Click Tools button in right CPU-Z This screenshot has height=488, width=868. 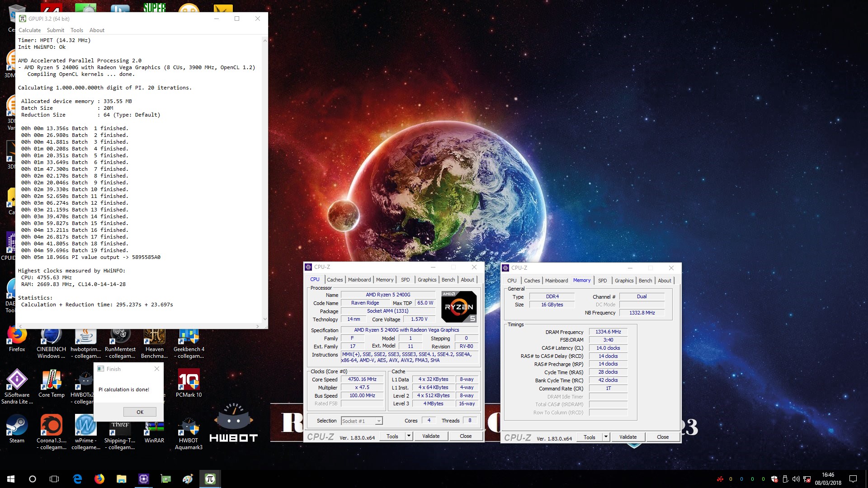(x=590, y=437)
